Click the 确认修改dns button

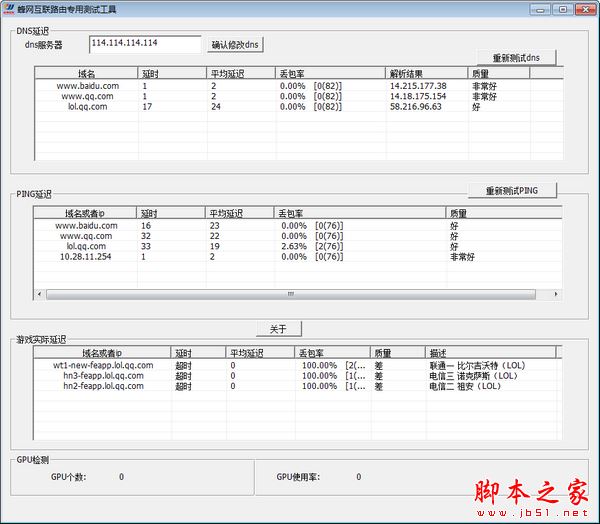235,45
